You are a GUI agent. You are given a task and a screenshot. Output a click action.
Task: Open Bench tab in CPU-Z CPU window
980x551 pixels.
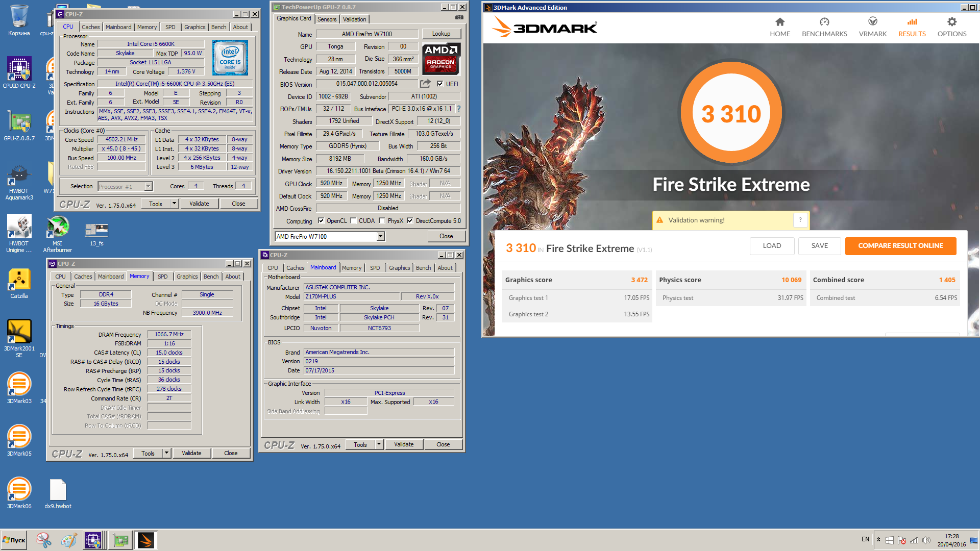(x=218, y=27)
